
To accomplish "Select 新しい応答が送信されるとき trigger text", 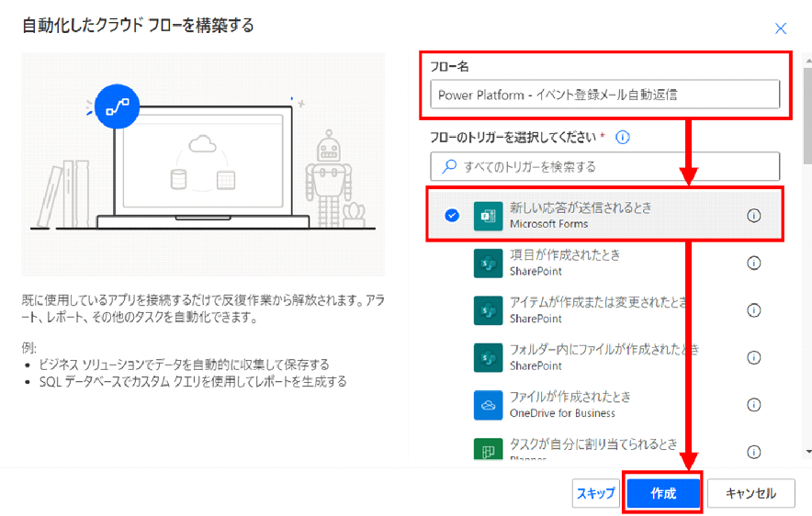I will pos(581,208).
